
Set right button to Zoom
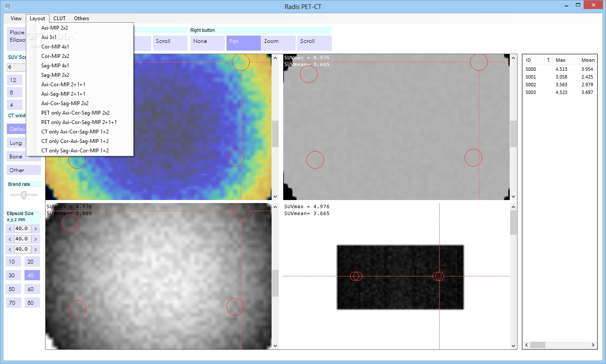(279, 43)
